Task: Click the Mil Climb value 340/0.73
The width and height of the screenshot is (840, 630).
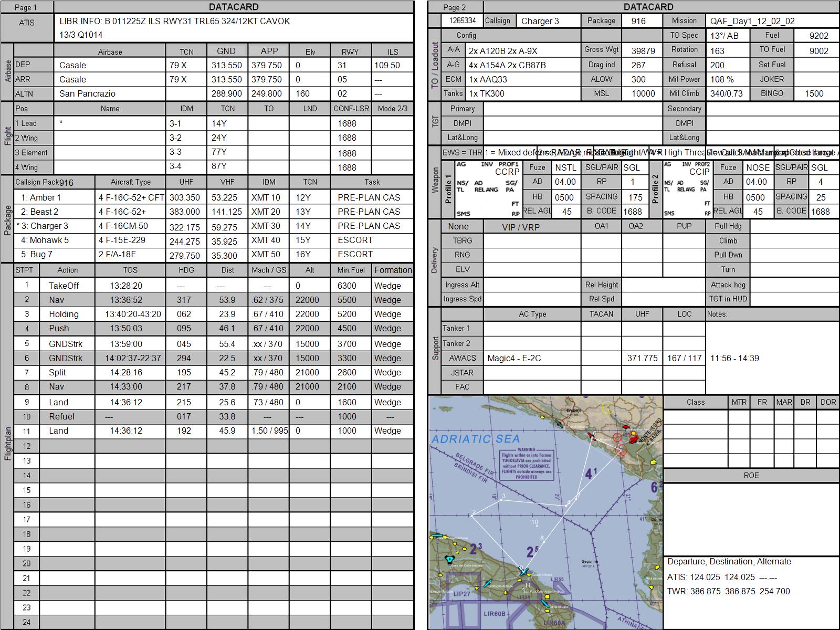Action: [x=727, y=93]
